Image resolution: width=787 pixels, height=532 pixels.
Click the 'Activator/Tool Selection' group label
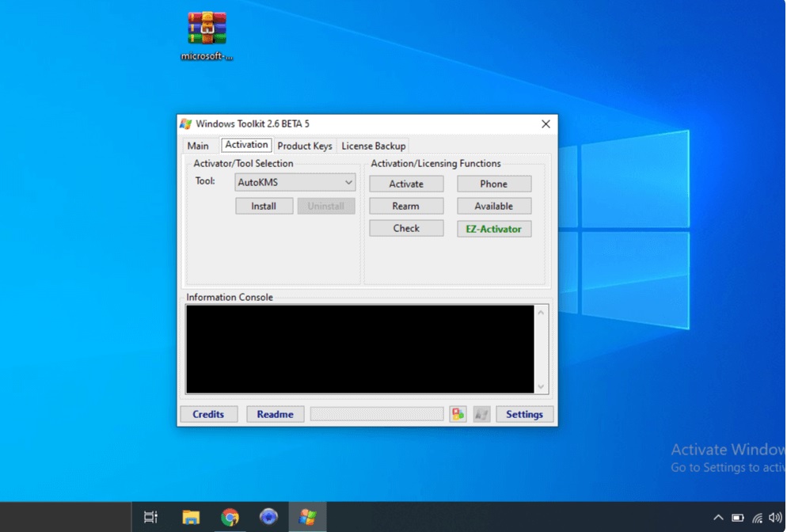click(x=243, y=164)
